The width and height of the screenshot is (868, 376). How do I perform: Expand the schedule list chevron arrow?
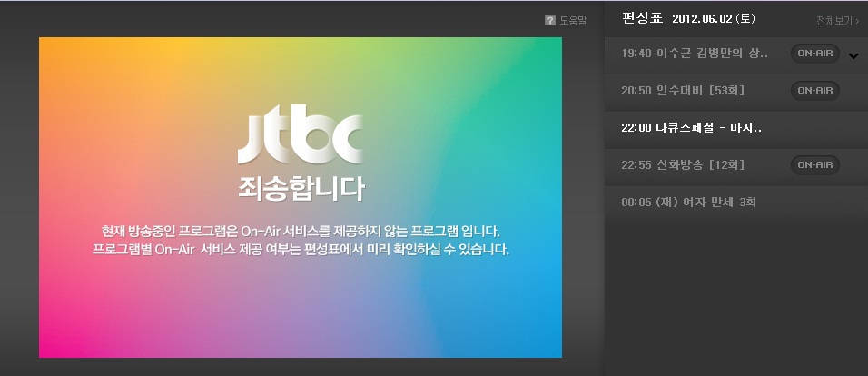[853, 55]
